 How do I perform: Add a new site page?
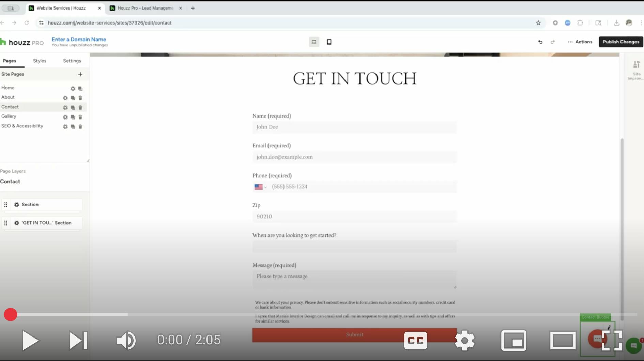point(80,74)
